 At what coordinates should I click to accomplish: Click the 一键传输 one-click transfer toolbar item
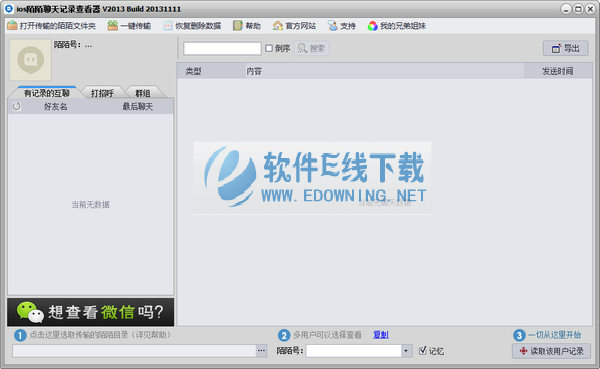coord(129,26)
